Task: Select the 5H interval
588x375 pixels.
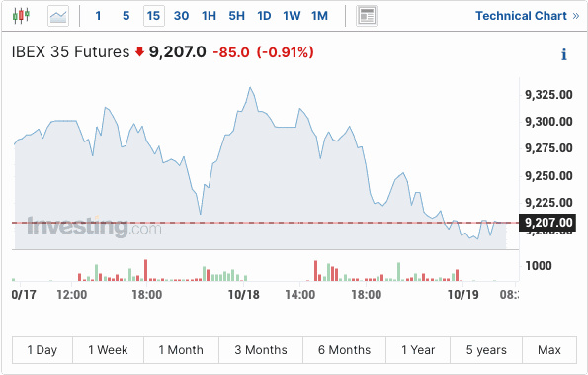Action: pos(236,16)
